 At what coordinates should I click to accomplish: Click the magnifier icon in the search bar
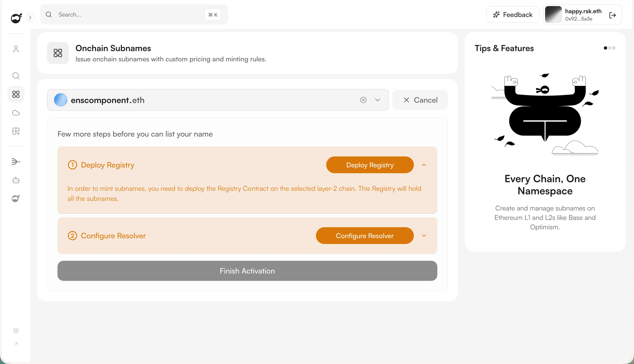tap(49, 14)
